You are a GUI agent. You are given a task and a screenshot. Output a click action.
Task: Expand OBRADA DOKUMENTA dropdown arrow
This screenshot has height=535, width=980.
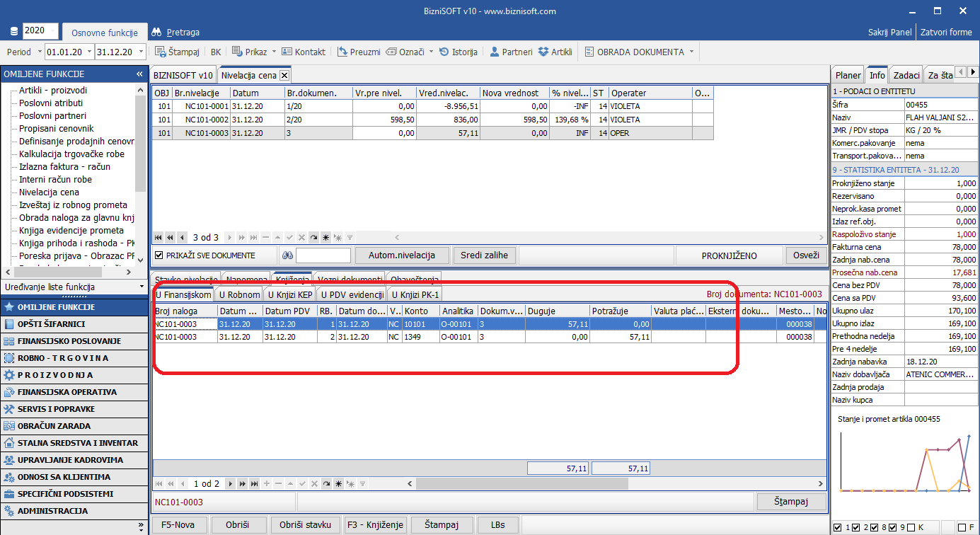[x=691, y=52]
